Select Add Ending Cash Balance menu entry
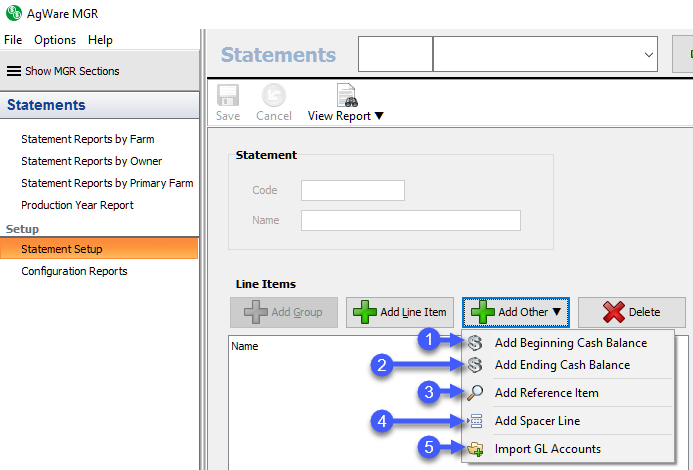 pos(562,365)
